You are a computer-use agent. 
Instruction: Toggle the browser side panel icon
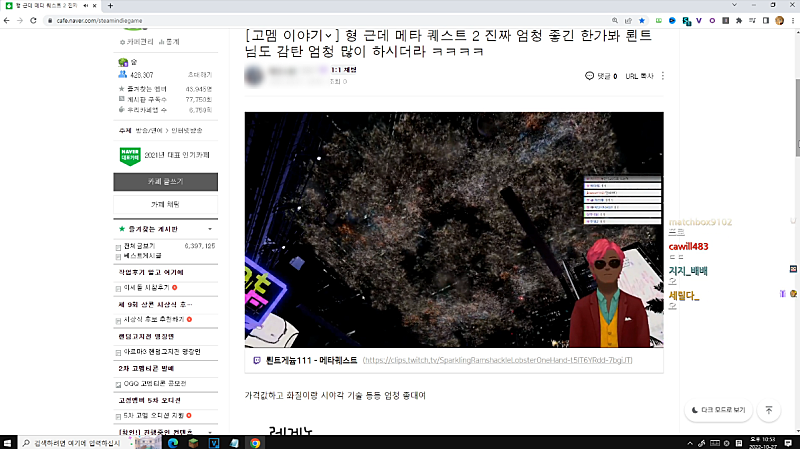[x=766, y=20]
